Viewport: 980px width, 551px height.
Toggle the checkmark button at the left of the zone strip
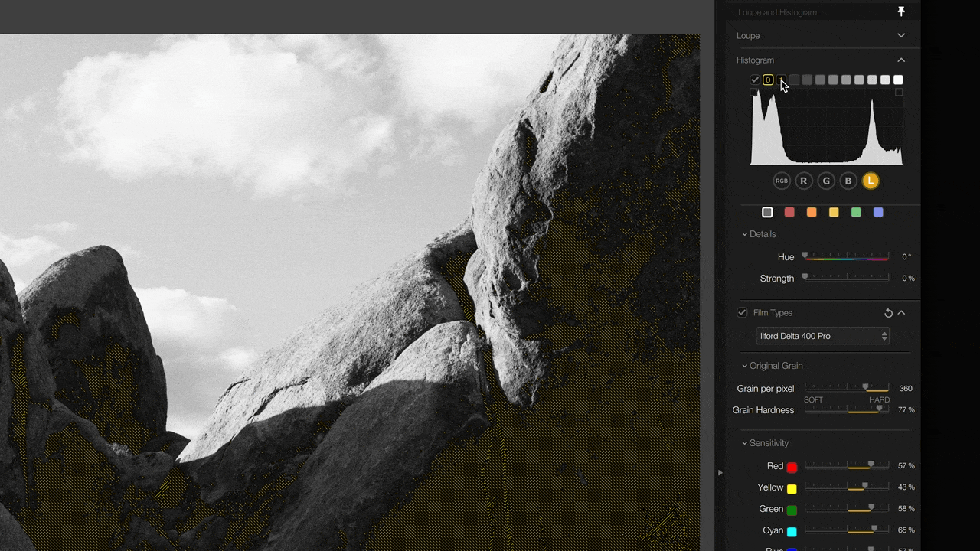(754, 80)
